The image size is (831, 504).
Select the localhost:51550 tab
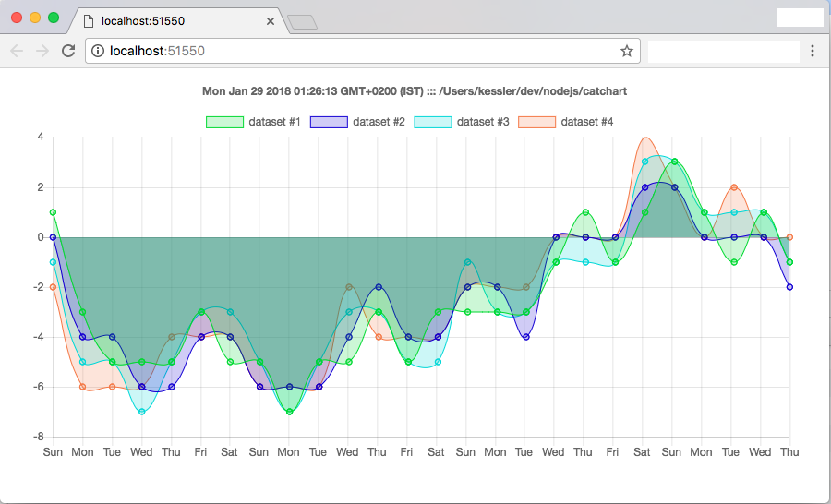180,21
